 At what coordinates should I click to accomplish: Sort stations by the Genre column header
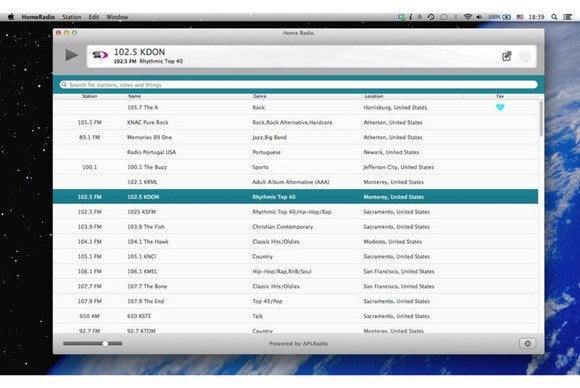[x=260, y=96]
